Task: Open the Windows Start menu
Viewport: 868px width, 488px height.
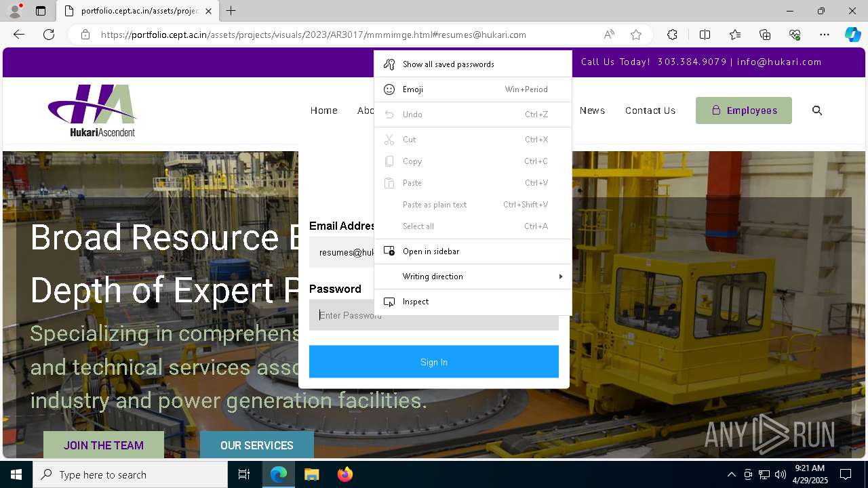Action: coord(16,474)
